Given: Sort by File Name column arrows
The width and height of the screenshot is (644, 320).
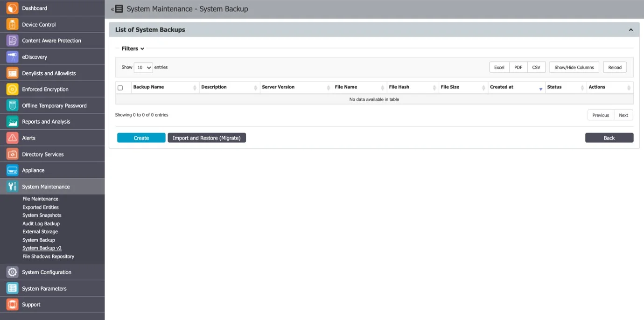Looking at the screenshot, I should point(382,88).
